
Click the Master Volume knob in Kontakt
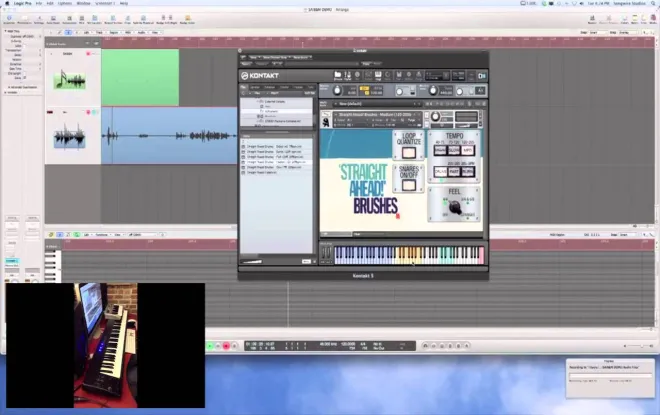pos(337,90)
